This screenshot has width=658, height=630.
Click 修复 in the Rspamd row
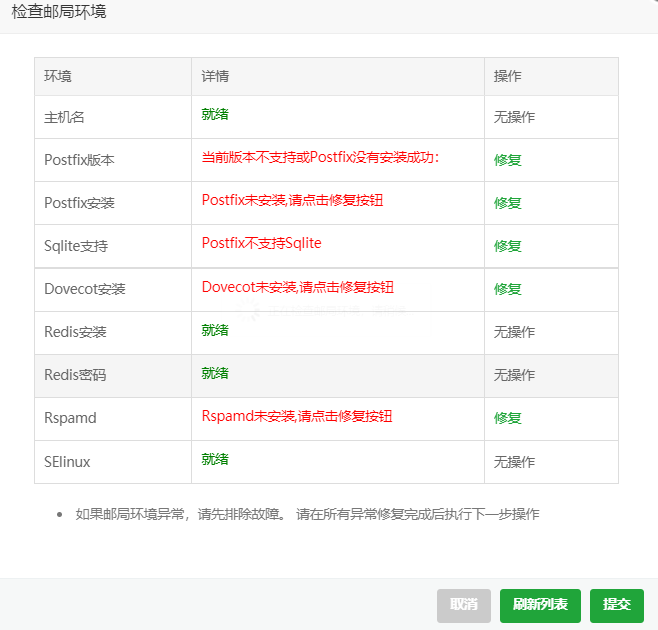coord(507,418)
